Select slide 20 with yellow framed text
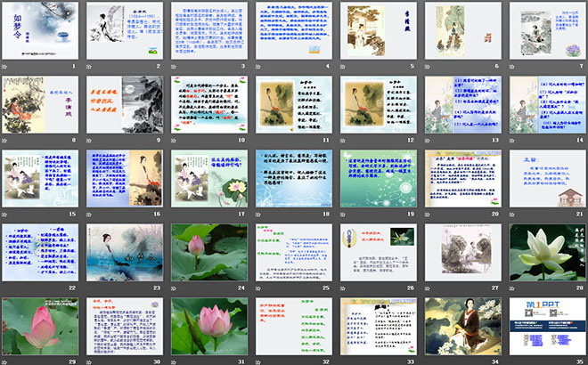The width and height of the screenshot is (588, 365). (x=462, y=178)
